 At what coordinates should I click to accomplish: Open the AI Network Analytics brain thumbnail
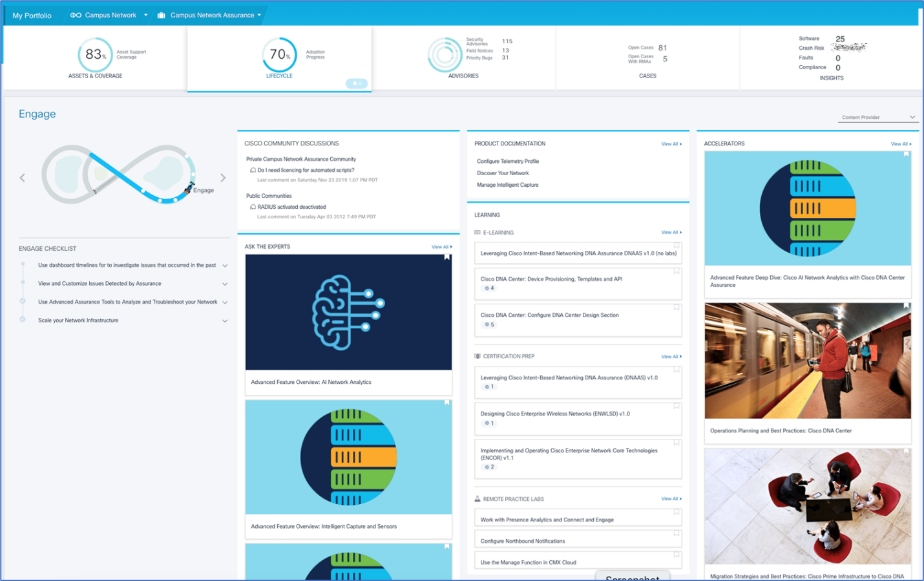(x=348, y=312)
